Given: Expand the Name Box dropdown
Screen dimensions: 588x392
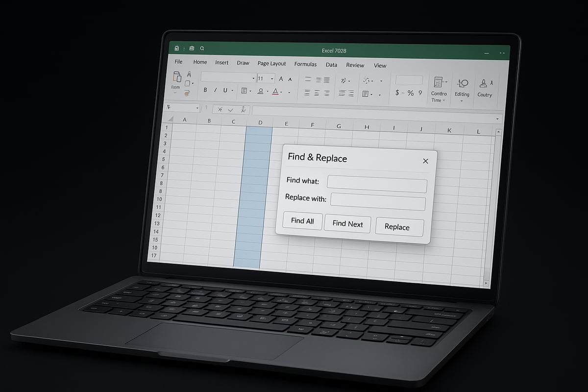Looking at the screenshot, I should point(197,108).
